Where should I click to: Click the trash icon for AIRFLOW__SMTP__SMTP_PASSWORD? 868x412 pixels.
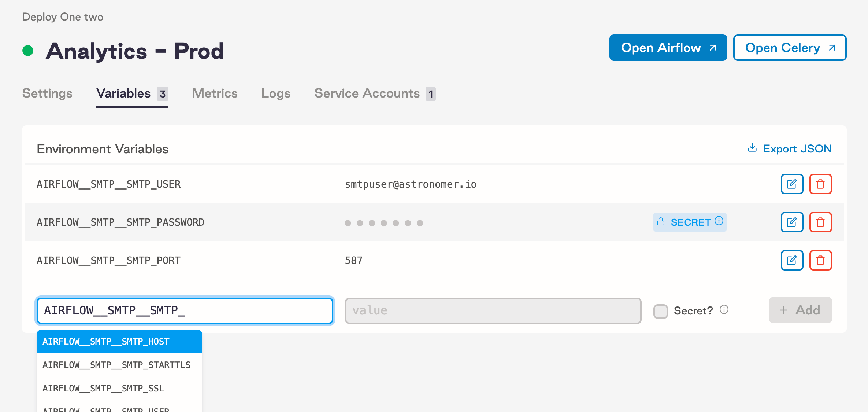(820, 222)
